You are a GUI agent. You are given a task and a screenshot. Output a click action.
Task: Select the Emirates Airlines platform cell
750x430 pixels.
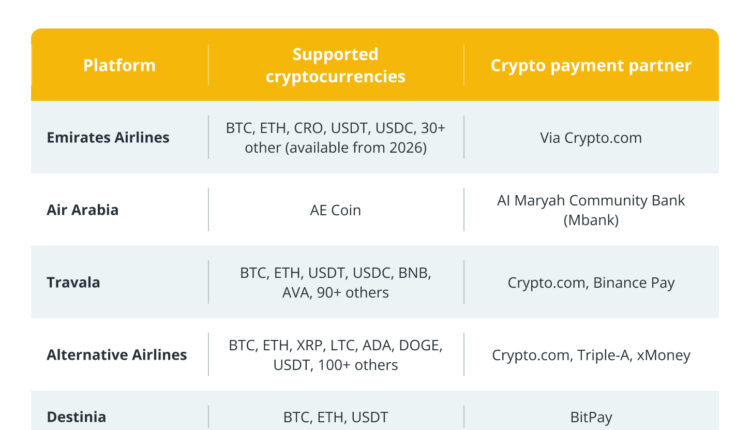(108, 137)
